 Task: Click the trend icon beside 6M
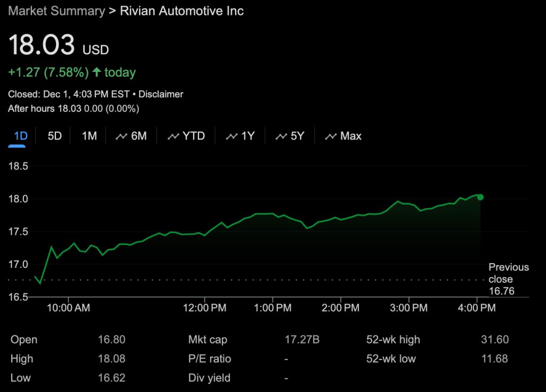coord(122,136)
